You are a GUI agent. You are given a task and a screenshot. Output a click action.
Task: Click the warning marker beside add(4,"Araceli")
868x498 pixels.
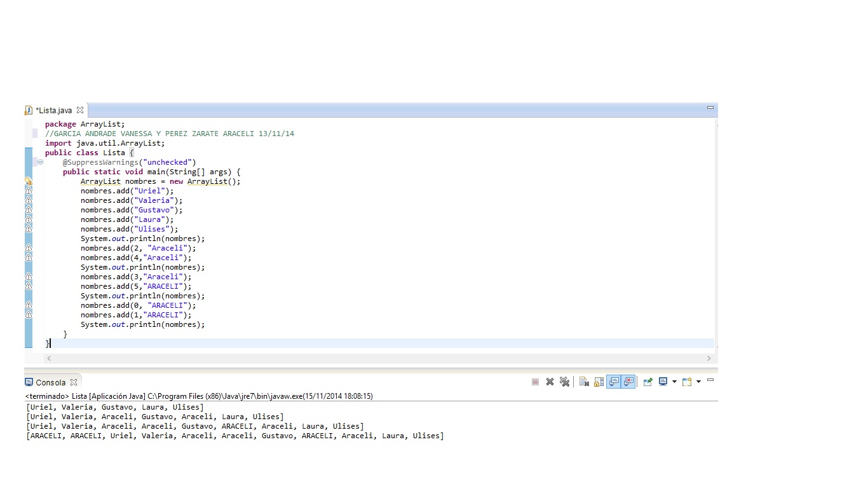(29, 258)
